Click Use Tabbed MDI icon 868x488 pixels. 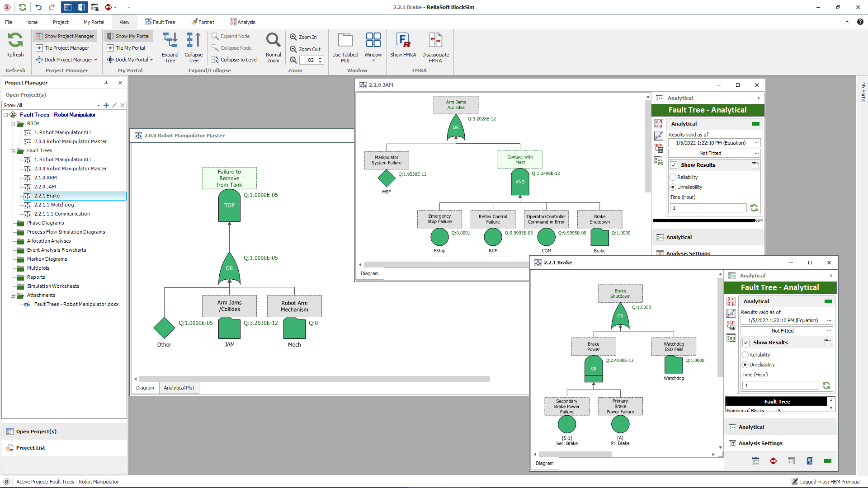coord(345,40)
